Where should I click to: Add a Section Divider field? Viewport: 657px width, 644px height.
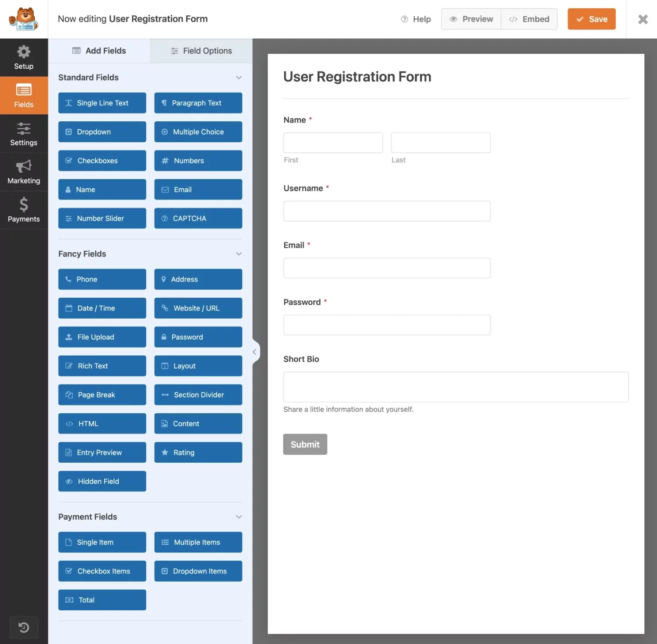tap(198, 395)
